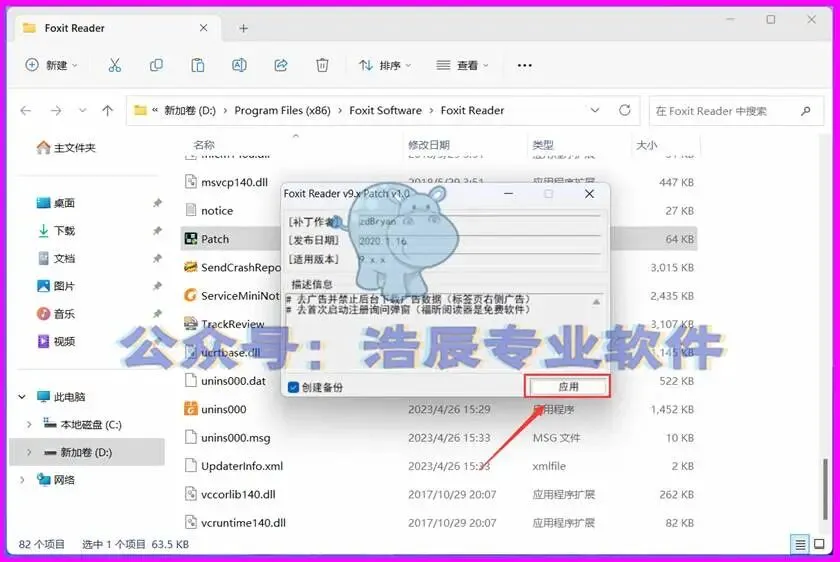Add a new Explorer tab
Screen dimensions: 840x562
(x=244, y=28)
